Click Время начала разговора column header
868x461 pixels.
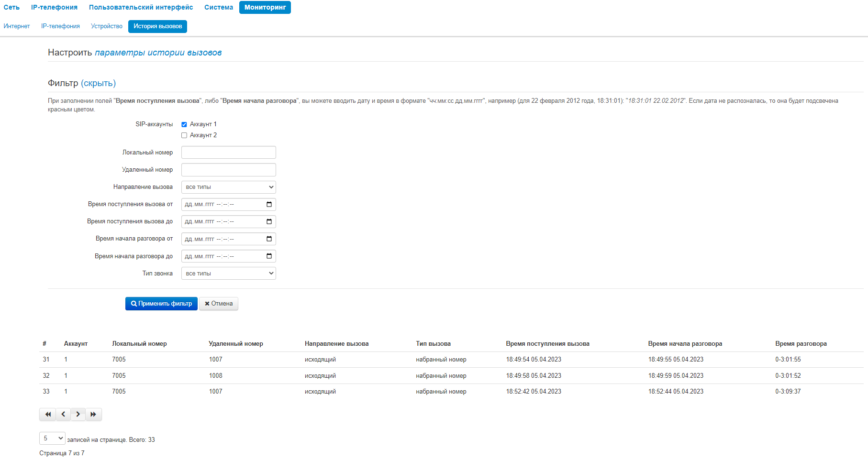pos(685,344)
